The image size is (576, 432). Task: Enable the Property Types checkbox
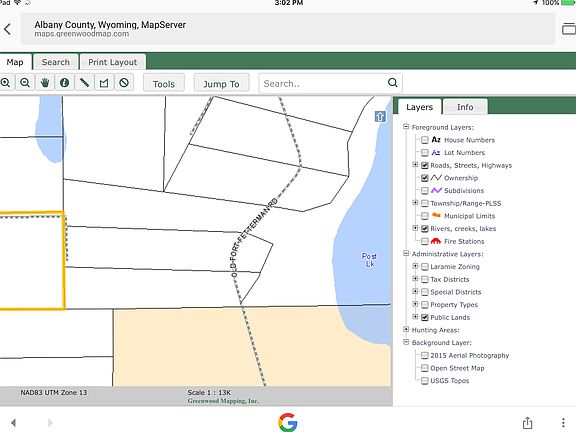(x=425, y=305)
